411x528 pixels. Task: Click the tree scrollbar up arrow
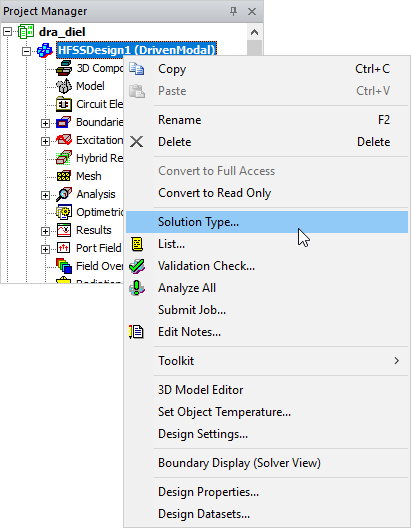254,32
